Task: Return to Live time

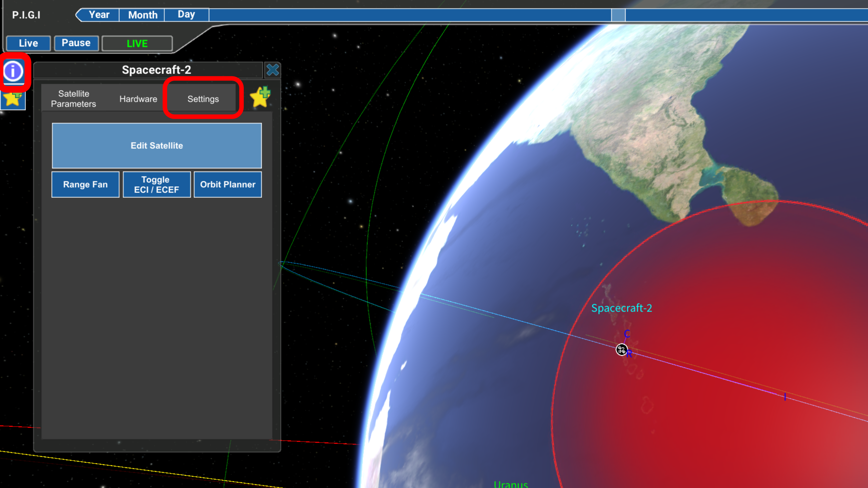Action: [28, 43]
